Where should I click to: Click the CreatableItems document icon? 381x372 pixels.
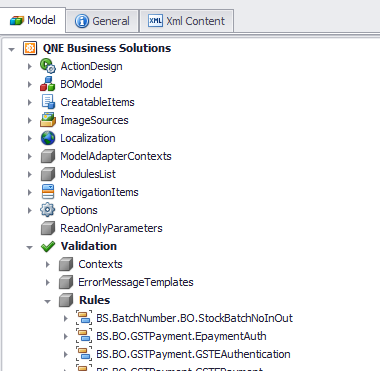click(48, 102)
